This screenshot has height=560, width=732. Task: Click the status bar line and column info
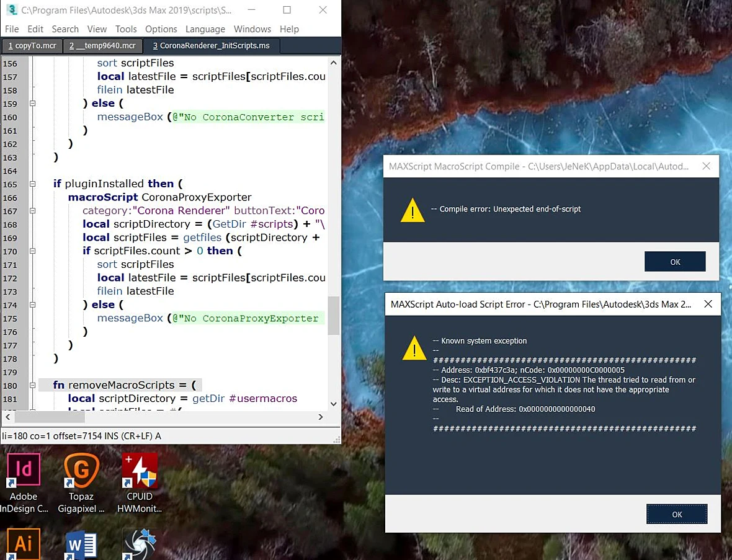click(x=81, y=436)
